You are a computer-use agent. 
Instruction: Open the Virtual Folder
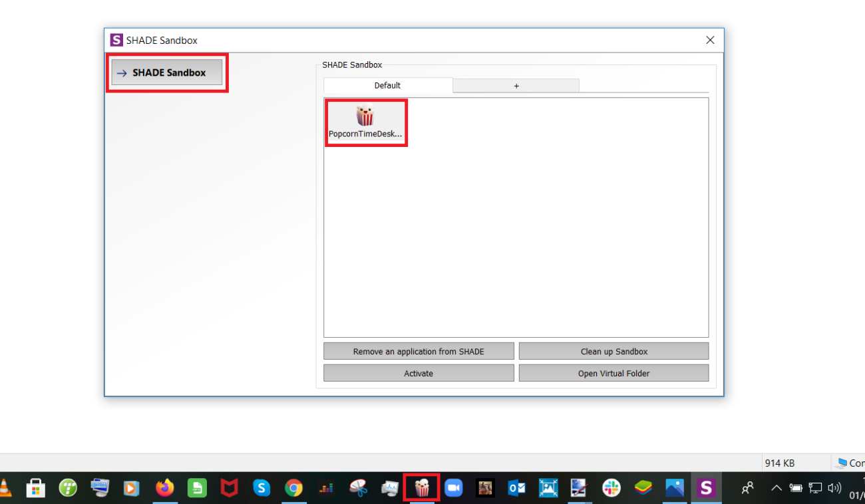pyautogui.click(x=613, y=373)
